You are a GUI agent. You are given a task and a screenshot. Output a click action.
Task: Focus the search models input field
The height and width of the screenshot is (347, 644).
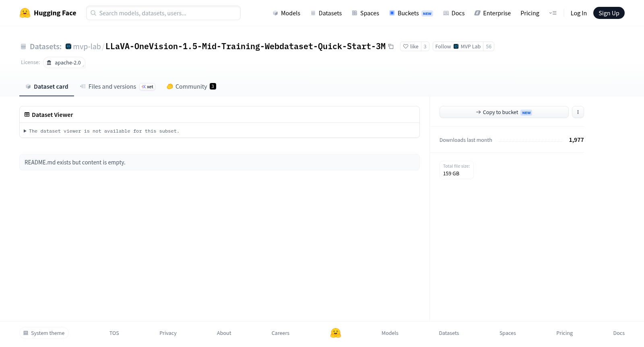[163, 13]
